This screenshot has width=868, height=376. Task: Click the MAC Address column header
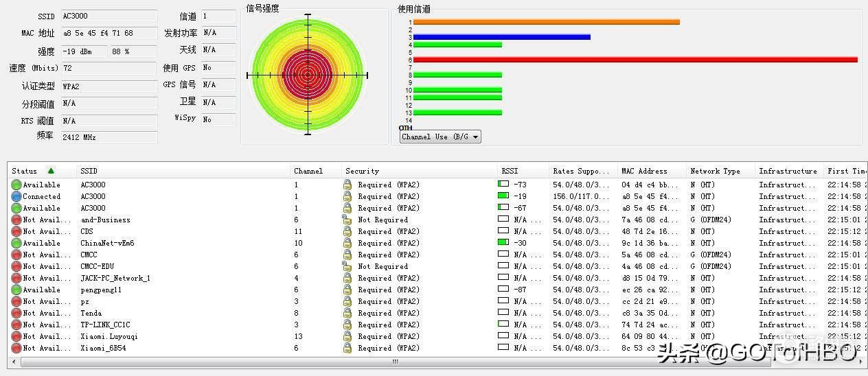pyautogui.click(x=643, y=171)
